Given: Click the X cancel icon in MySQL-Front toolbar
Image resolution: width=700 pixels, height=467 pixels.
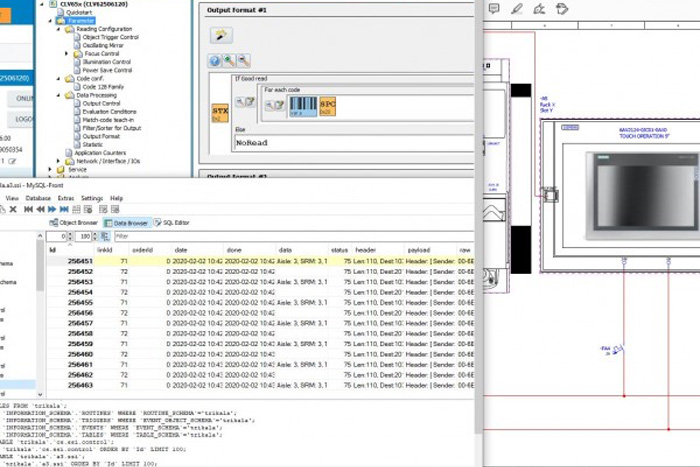Looking at the screenshot, I should coord(13,209).
